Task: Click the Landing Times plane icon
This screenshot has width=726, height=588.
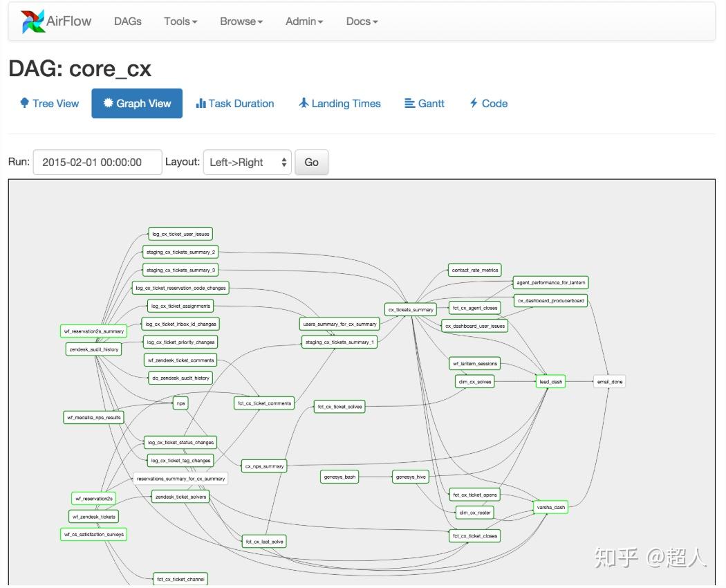Action: click(304, 104)
